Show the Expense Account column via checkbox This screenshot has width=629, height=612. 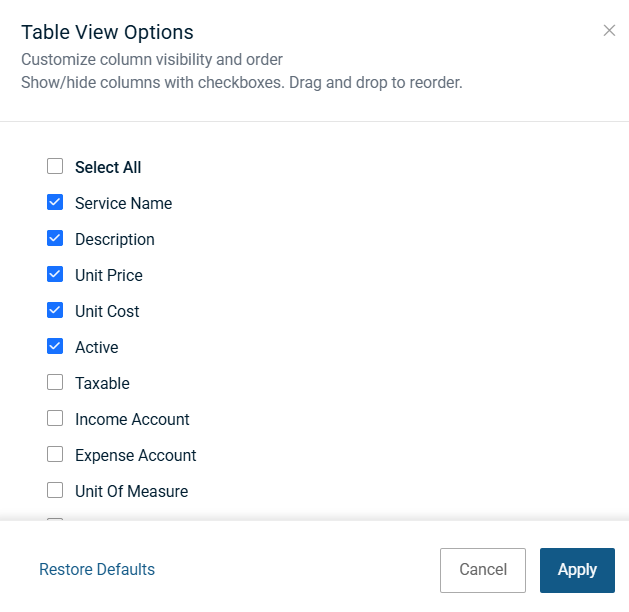pyautogui.click(x=55, y=455)
